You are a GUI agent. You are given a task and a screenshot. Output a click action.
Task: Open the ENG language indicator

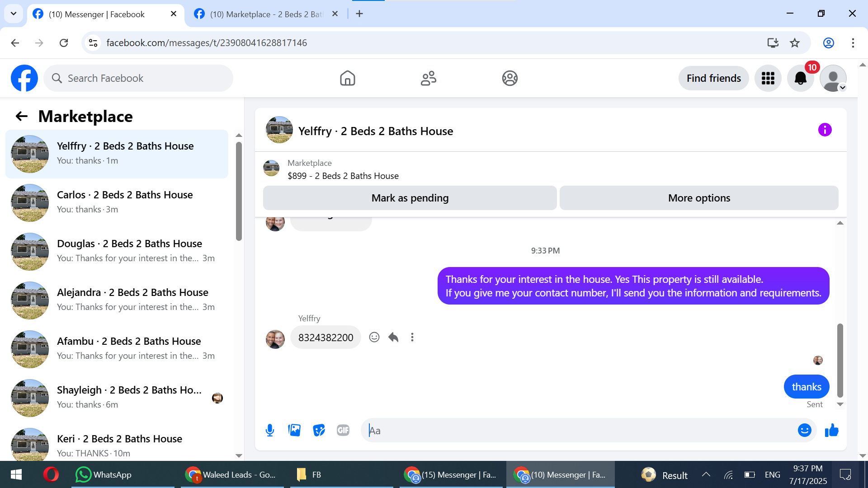[x=772, y=474]
